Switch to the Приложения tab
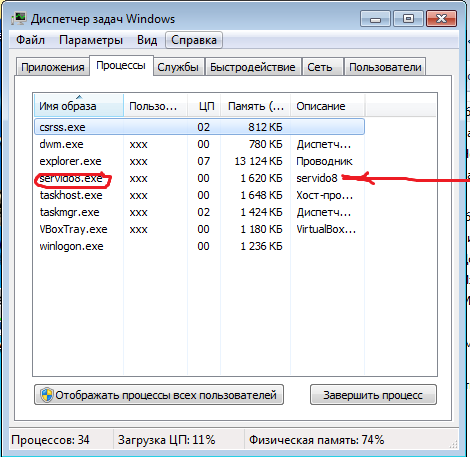470x457 pixels. point(53,67)
